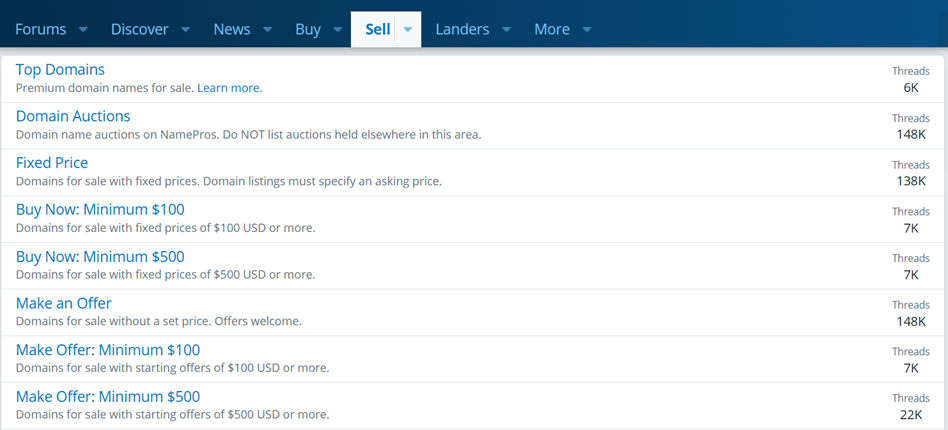Select the Sell tab

coord(378,29)
